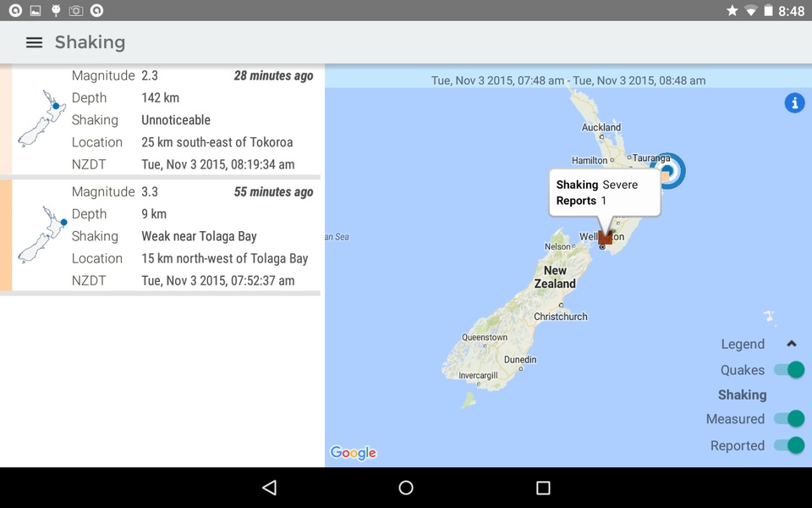Click the '142 km' depth value
The image size is (812, 508).
[161, 97]
